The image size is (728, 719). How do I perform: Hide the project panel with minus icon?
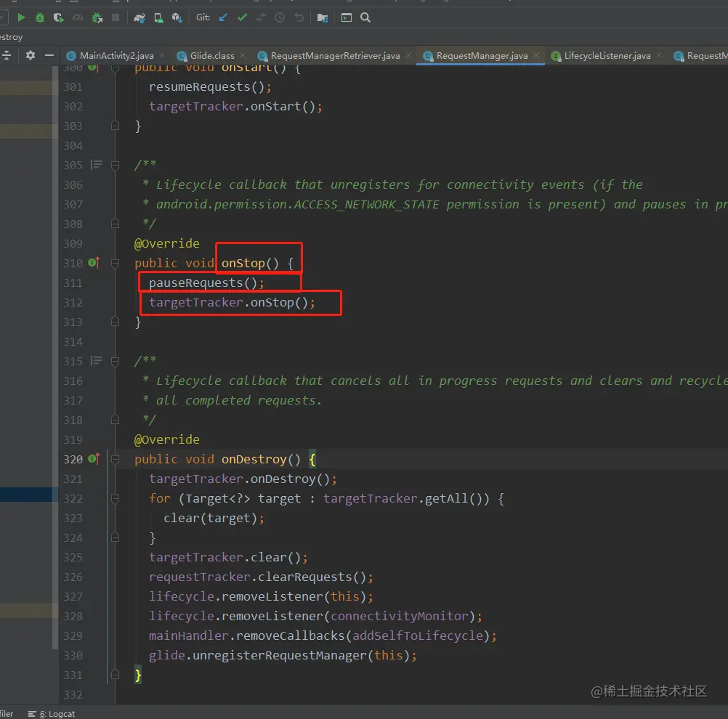coord(49,55)
